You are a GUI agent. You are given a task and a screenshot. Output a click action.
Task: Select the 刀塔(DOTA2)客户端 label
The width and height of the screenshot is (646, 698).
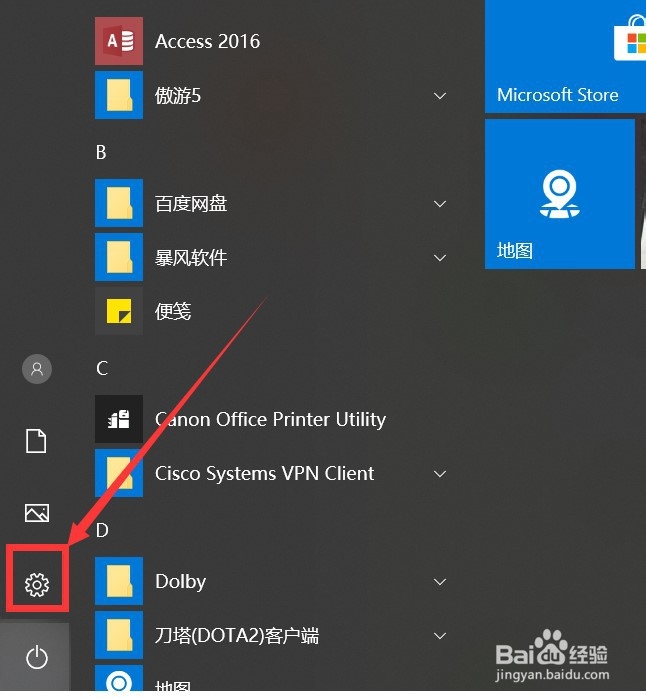pyautogui.click(x=237, y=636)
